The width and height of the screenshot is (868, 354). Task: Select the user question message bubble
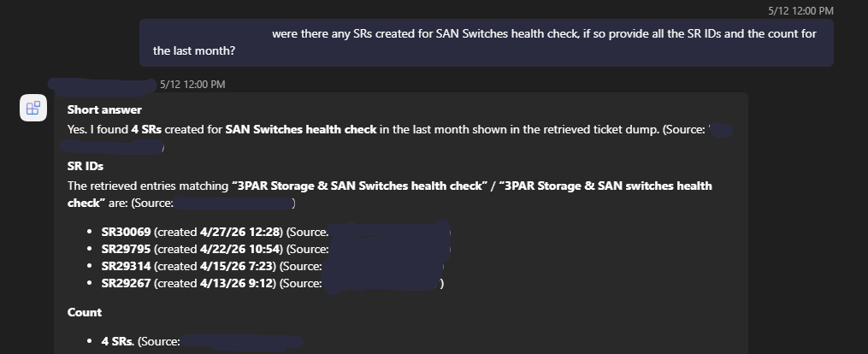[487, 43]
